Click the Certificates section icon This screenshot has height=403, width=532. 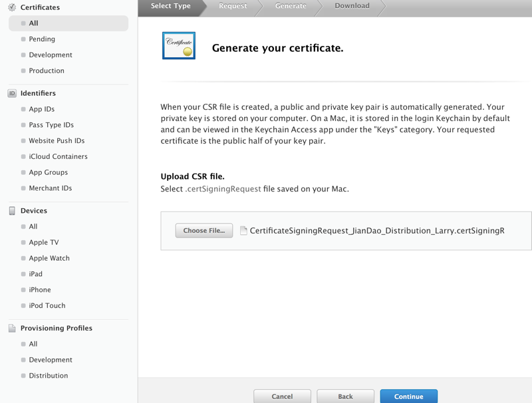(12, 7)
